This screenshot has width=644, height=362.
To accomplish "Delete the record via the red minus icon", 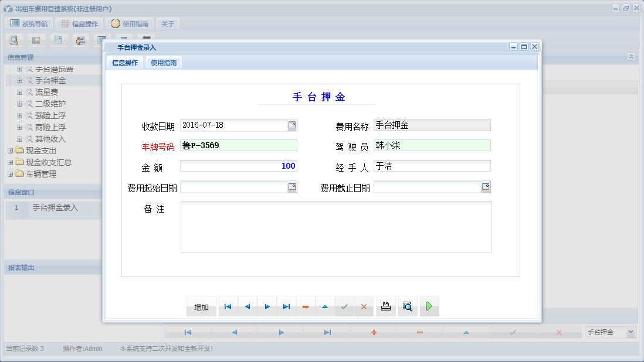I will pos(306,306).
